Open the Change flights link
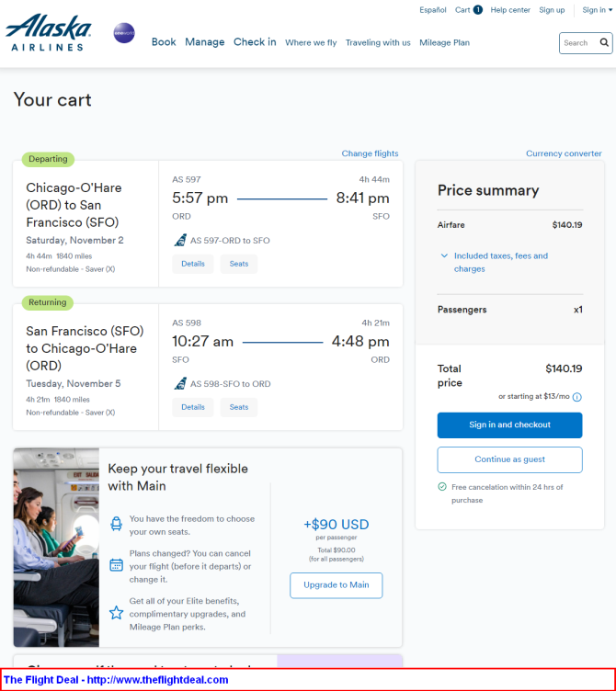This screenshot has height=691, width=616. (x=370, y=153)
